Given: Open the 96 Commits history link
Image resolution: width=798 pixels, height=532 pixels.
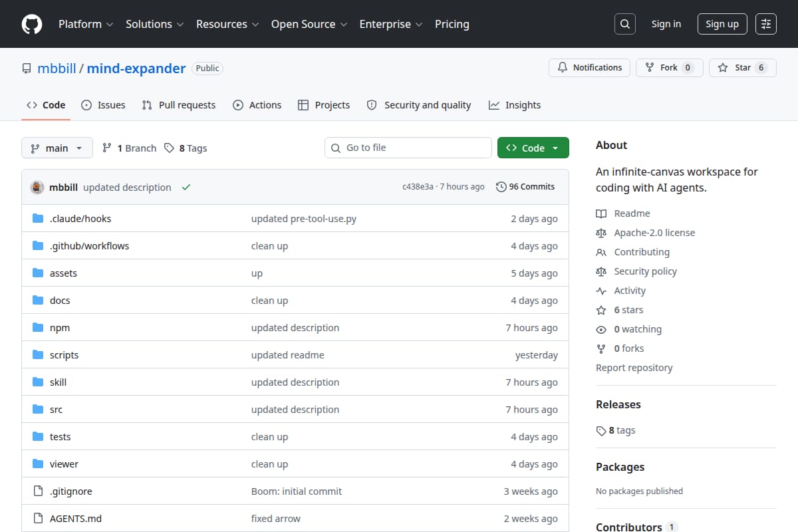Looking at the screenshot, I should click(525, 187).
